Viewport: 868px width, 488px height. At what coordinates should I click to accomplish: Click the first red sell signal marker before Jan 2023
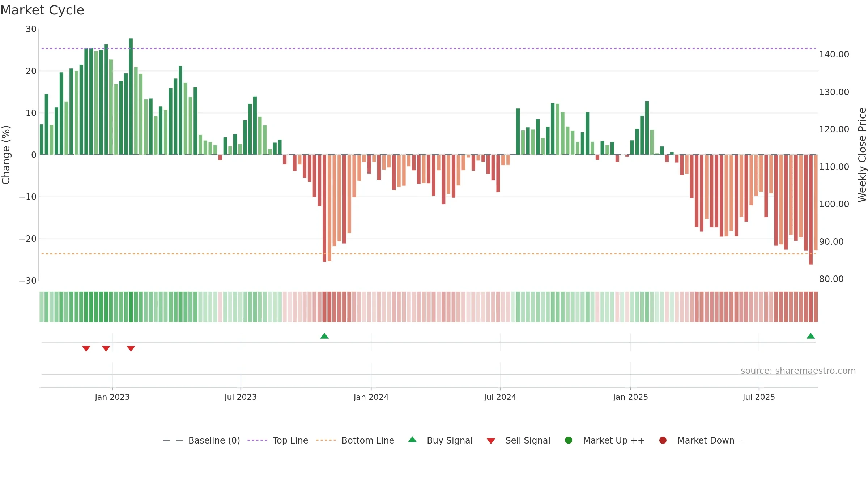(x=86, y=348)
